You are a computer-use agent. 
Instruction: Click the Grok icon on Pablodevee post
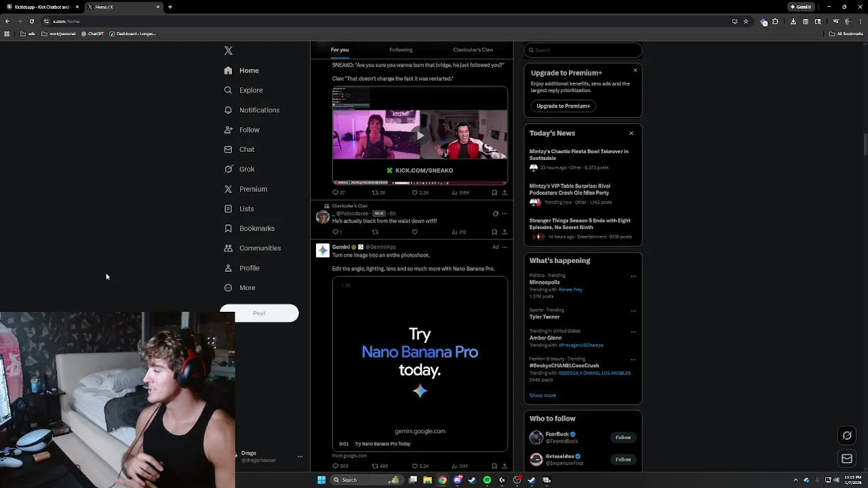point(495,213)
